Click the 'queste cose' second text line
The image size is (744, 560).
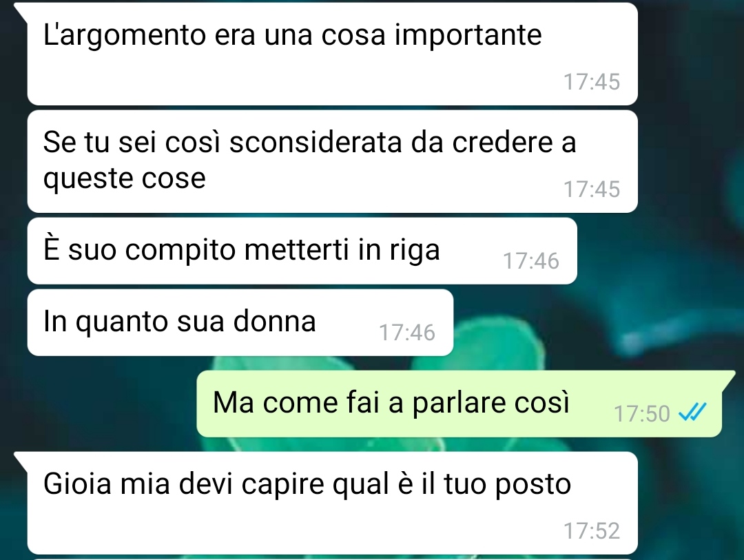[124, 179]
